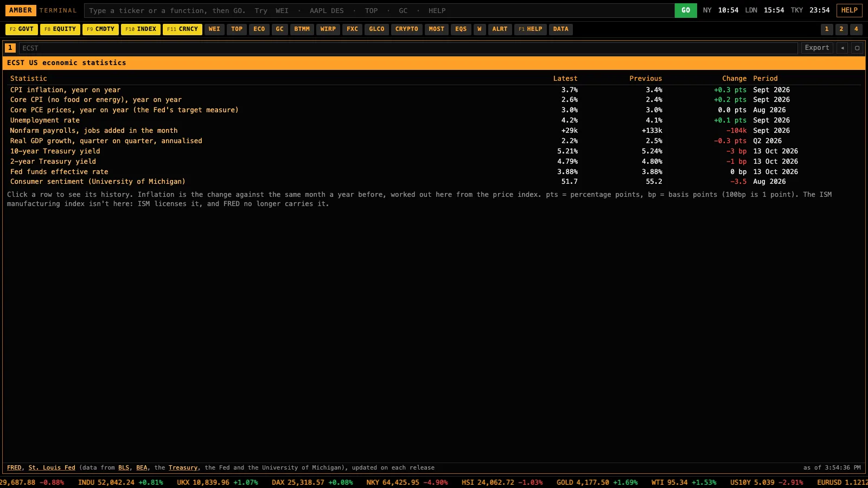Select the F8 EQUITY key
This screenshot has height=488, width=868.
(x=60, y=29)
